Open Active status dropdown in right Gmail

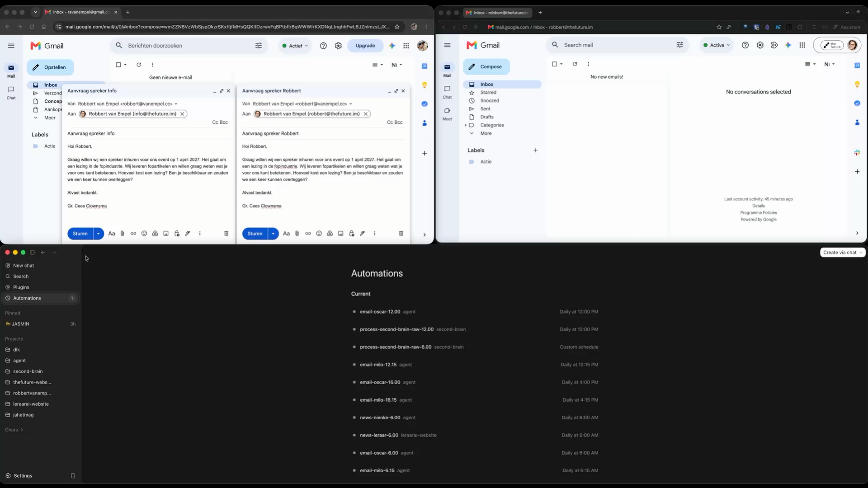click(x=717, y=45)
